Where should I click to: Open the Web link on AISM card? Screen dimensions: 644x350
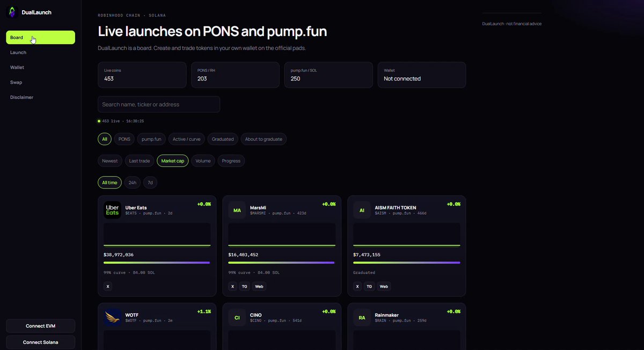(384, 287)
